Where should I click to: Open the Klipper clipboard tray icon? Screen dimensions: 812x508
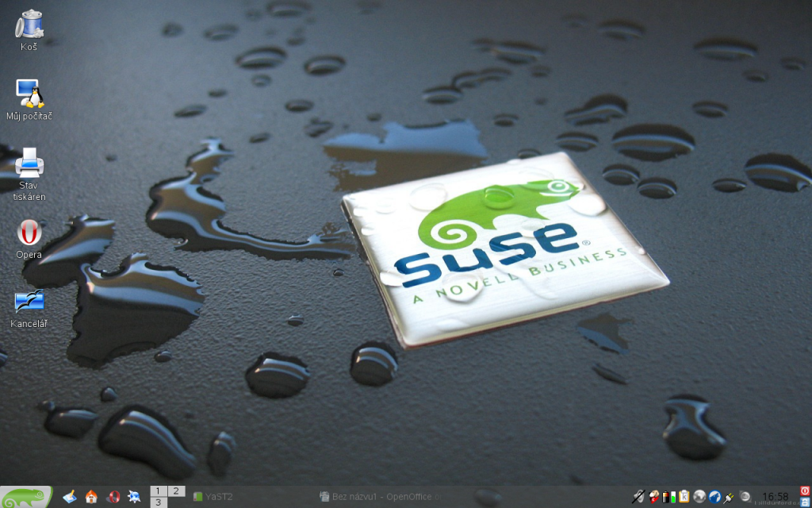[x=684, y=497]
